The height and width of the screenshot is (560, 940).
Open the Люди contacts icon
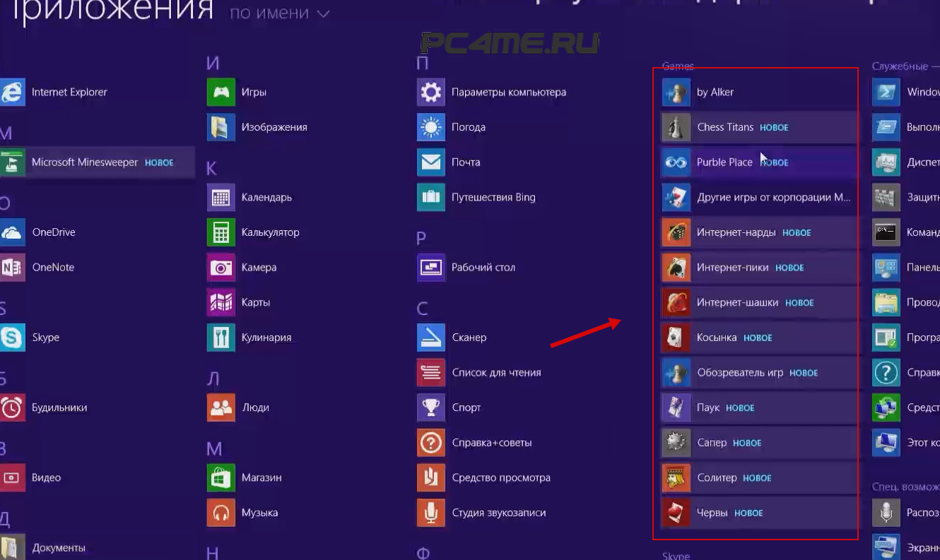(221, 407)
